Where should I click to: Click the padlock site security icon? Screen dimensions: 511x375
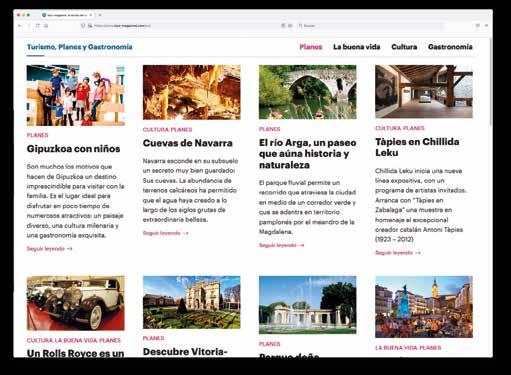(x=90, y=26)
